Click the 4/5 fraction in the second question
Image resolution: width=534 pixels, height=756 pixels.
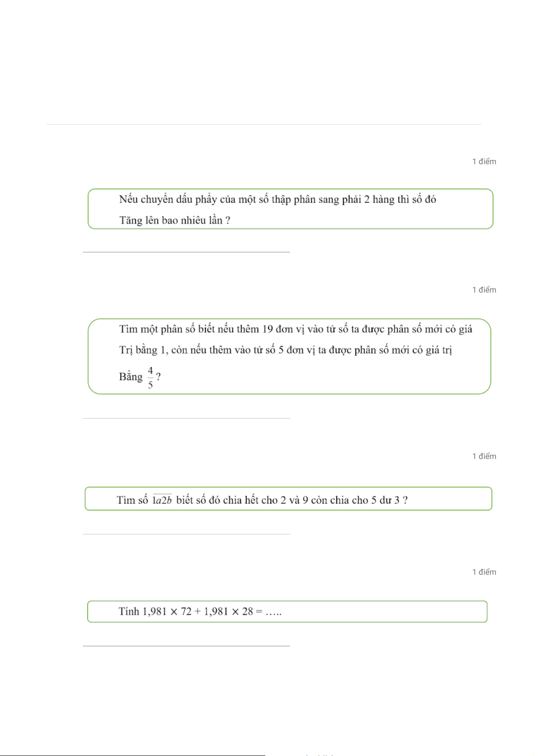151,377
